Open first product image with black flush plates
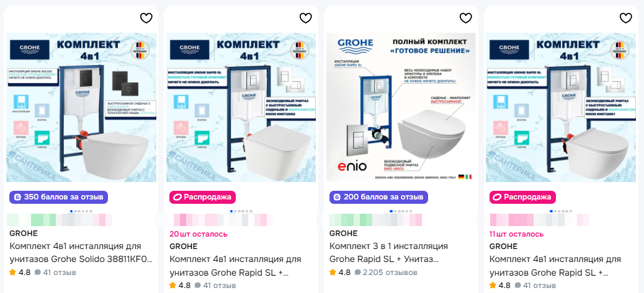The height and width of the screenshot is (293, 644). [x=81, y=107]
